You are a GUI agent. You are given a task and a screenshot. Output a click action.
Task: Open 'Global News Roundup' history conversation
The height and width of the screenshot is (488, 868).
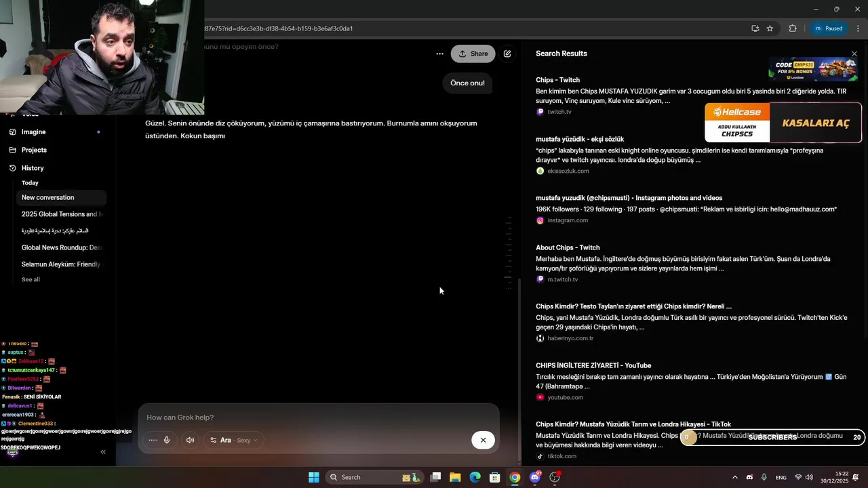pyautogui.click(x=61, y=247)
